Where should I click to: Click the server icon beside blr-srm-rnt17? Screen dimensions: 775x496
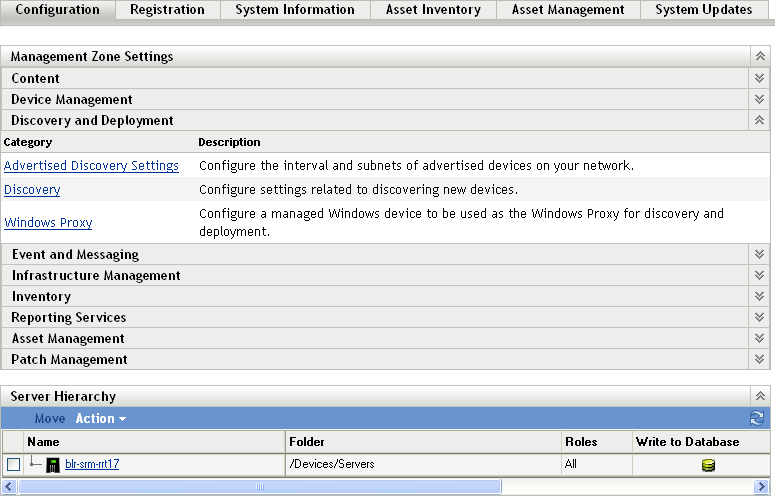pos(53,465)
